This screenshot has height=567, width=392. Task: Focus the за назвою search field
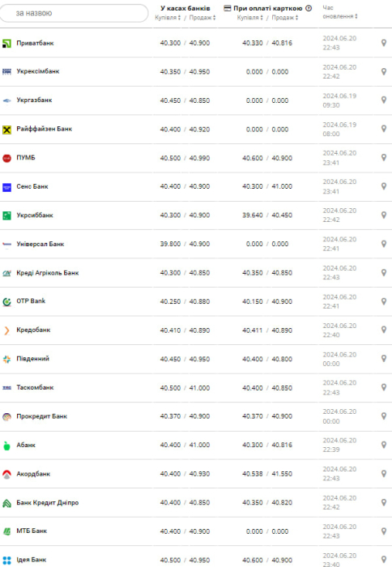75,14
